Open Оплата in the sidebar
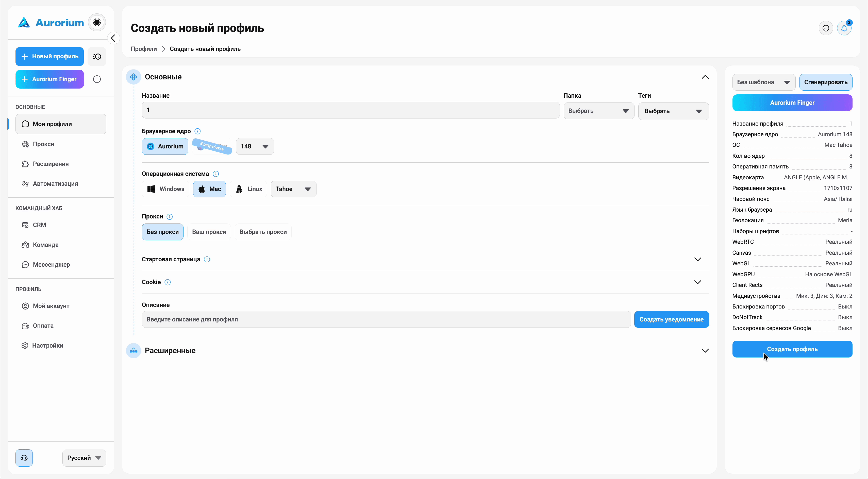868x479 pixels. (x=61, y=326)
